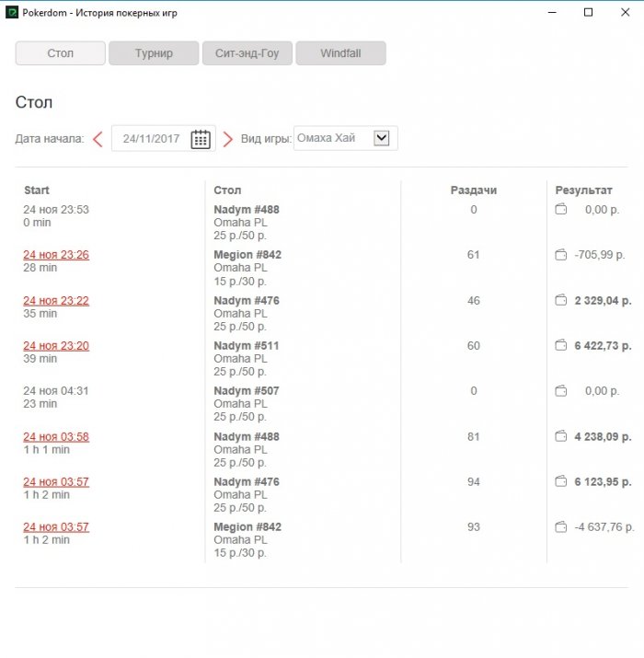Open session link 24 ноя 23:22

(x=56, y=301)
